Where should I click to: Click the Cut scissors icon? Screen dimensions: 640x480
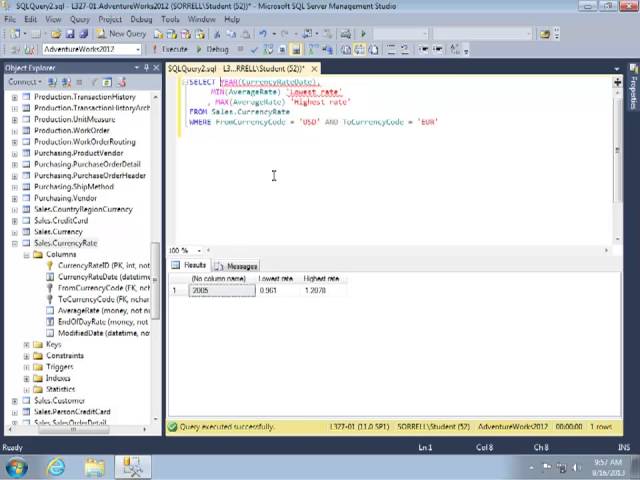(217, 34)
